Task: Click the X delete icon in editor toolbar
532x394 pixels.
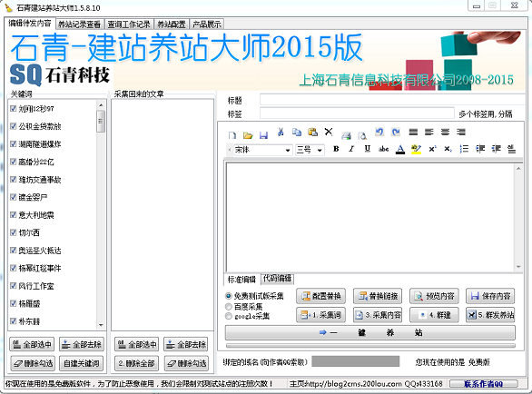Action: (329, 132)
